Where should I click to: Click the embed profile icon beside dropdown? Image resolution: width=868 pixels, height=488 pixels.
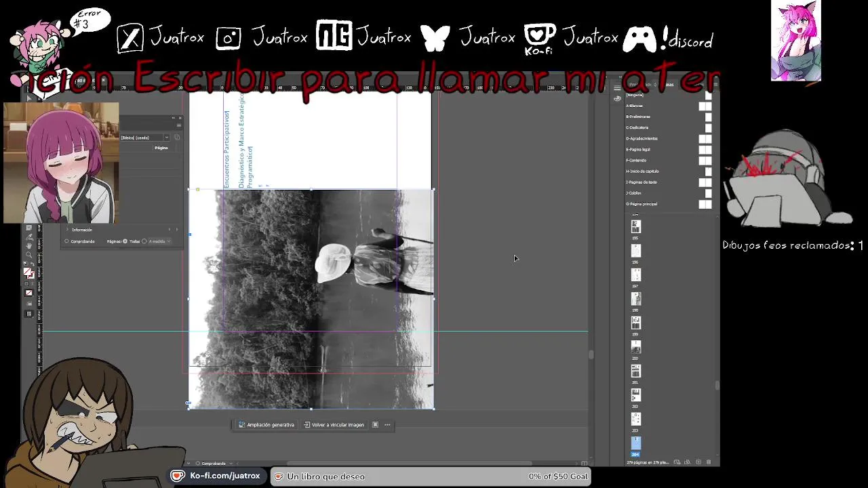pos(177,138)
